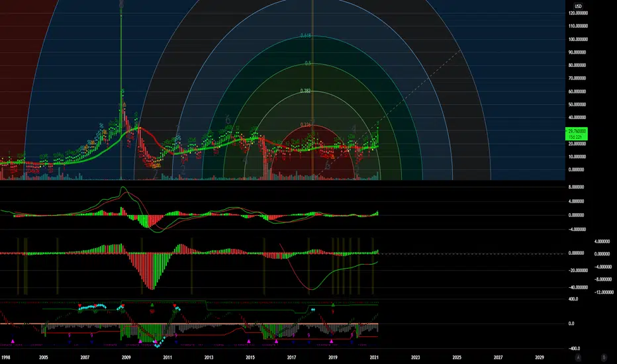The height and width of the screenshot is (364, 617).
Task: Click the 100.000000 price axis label
Action: tap(578, 39)
